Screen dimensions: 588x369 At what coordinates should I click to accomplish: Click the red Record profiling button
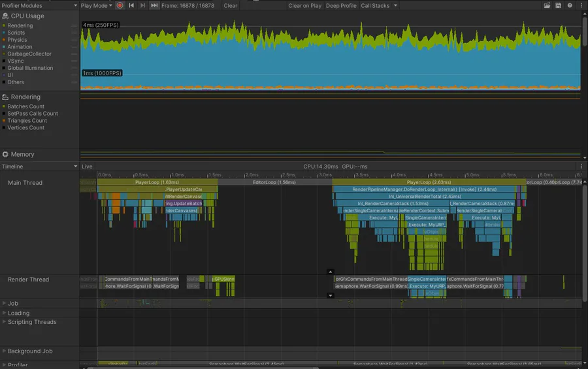pyautogui.click(x=120, y=6)
